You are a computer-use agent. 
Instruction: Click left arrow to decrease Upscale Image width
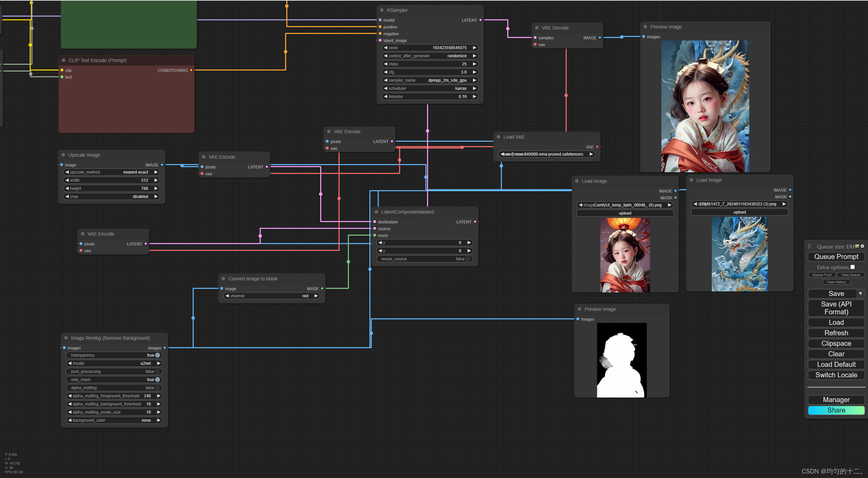[x=67, y=180]
